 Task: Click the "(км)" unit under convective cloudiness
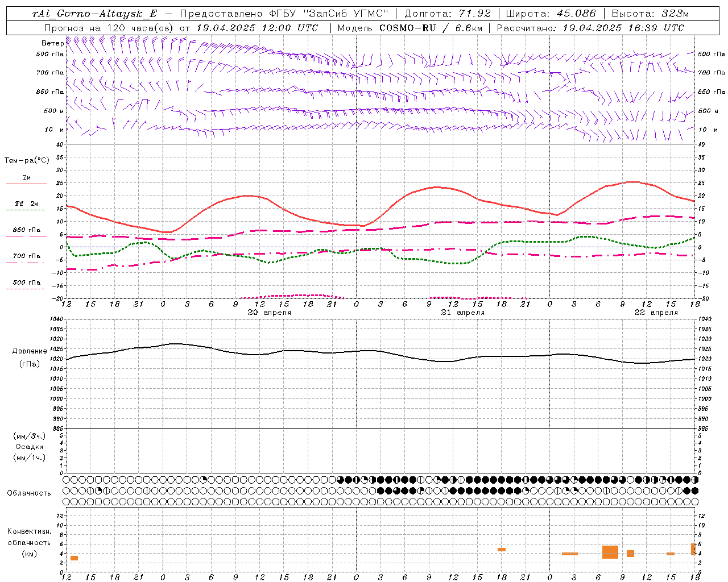[x=30, y=554]
